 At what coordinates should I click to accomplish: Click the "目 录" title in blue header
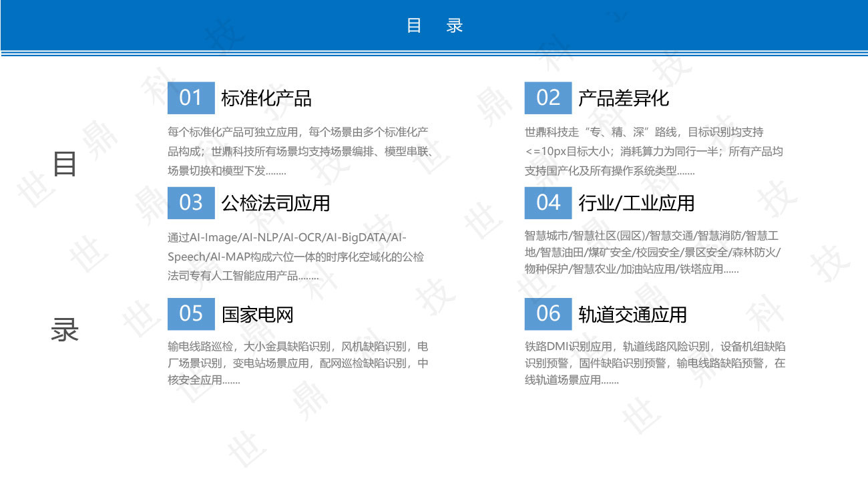tap(434, 25)
